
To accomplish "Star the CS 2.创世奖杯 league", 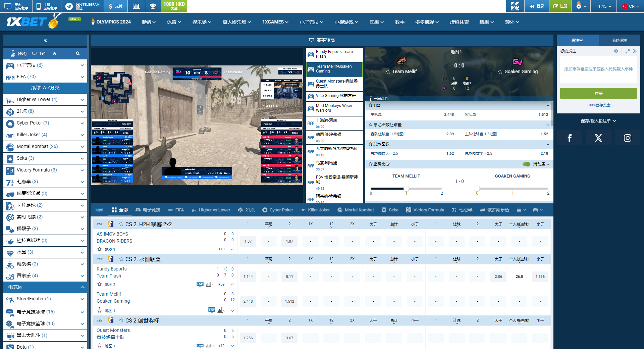I will 121,320.
